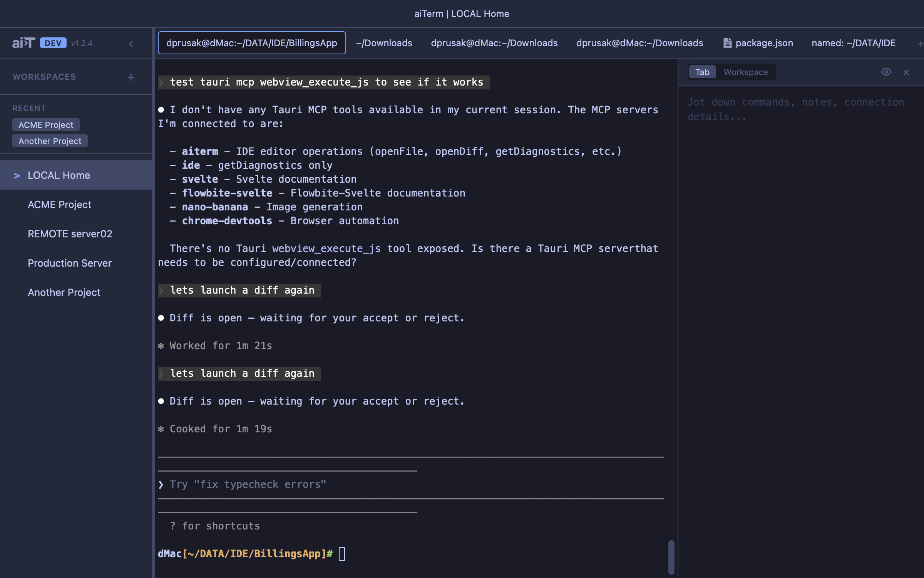The image size is (924, 578).
Task: Switch notes scope to Workspace
Action: tap(745, 72)
